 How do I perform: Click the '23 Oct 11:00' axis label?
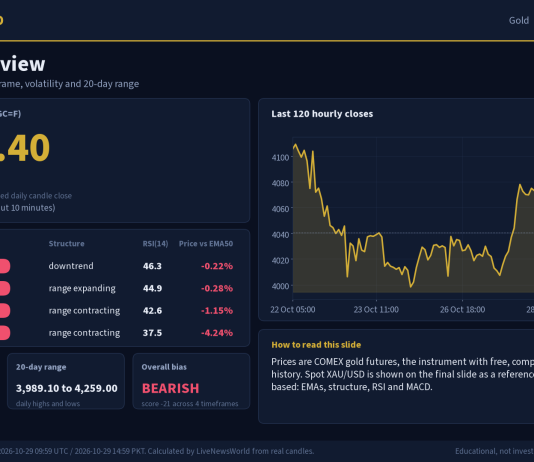click(376, 309)
